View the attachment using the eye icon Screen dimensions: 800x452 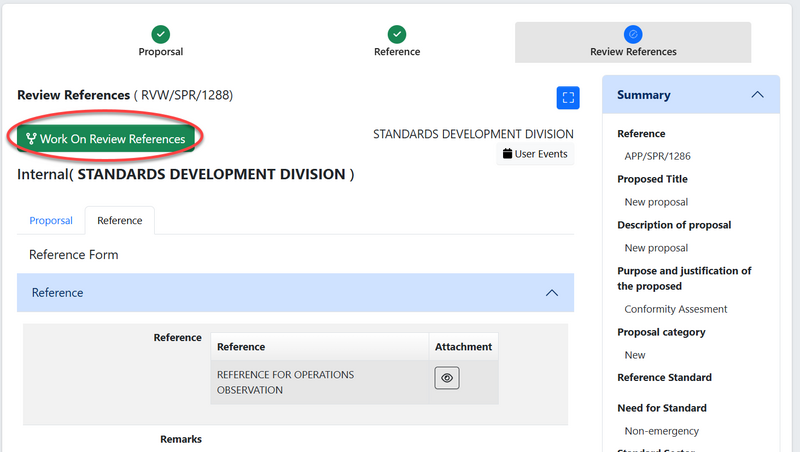pyautogui.click(x=447, y=379)
